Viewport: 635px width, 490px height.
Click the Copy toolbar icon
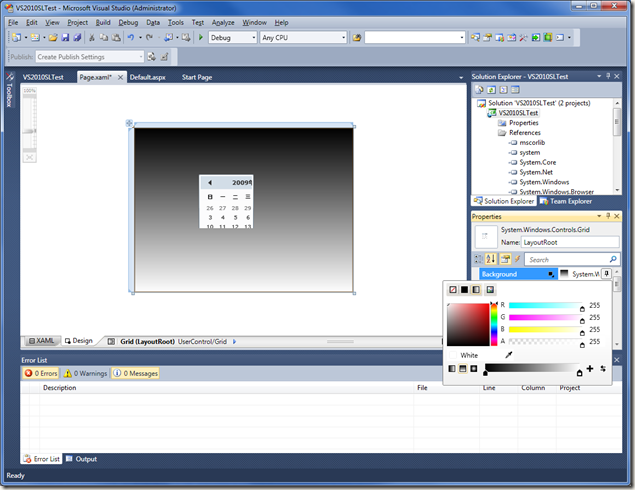104,38
